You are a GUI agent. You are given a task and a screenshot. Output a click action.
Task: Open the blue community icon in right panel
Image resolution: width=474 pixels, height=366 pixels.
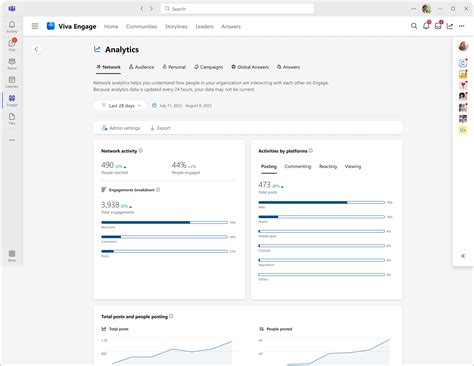coord(463,63)
